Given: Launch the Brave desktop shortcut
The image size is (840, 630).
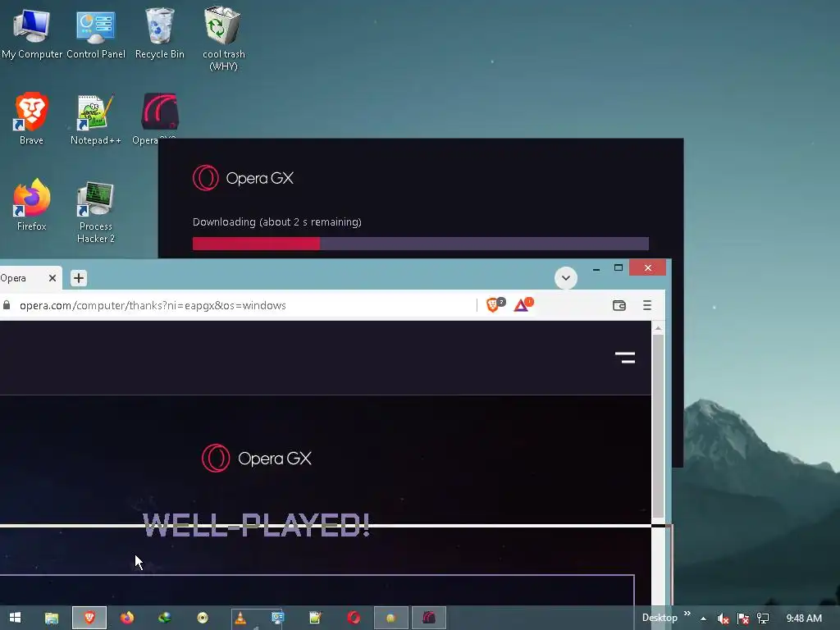Looking at the screenshot, I should pyautogui.click(x=32, y=119).
